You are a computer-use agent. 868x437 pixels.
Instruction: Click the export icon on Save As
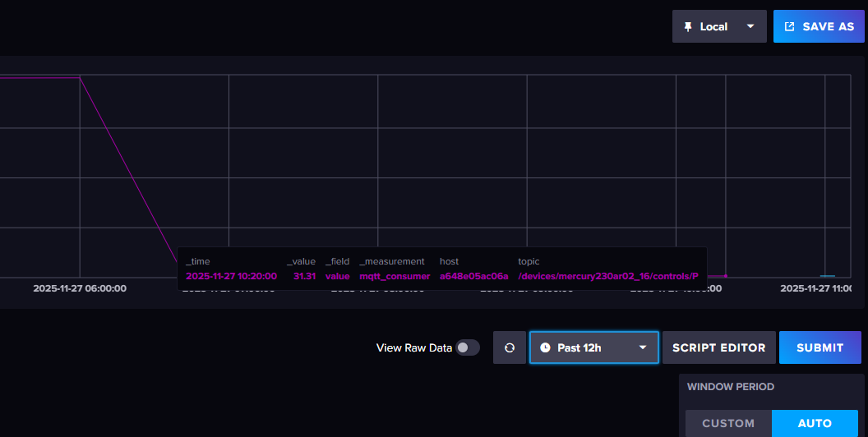coord(790,26)
